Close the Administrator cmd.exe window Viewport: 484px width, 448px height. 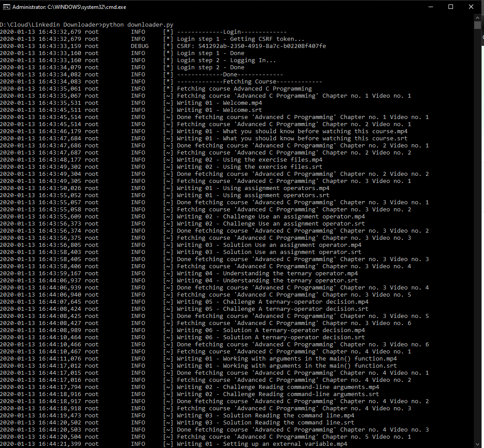[x=471, y=7]
